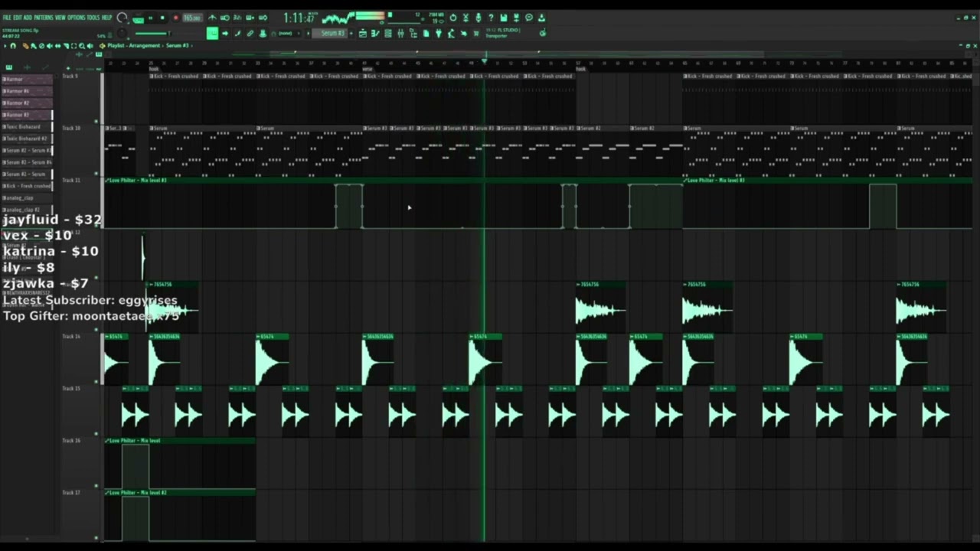
Task: Open the EDIT menu
Action: [x=18, y=17]
